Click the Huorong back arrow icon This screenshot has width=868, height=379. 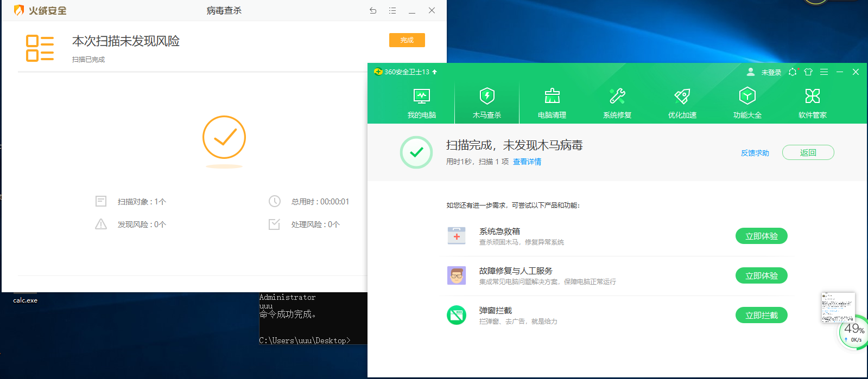click(x=373, y=10)
